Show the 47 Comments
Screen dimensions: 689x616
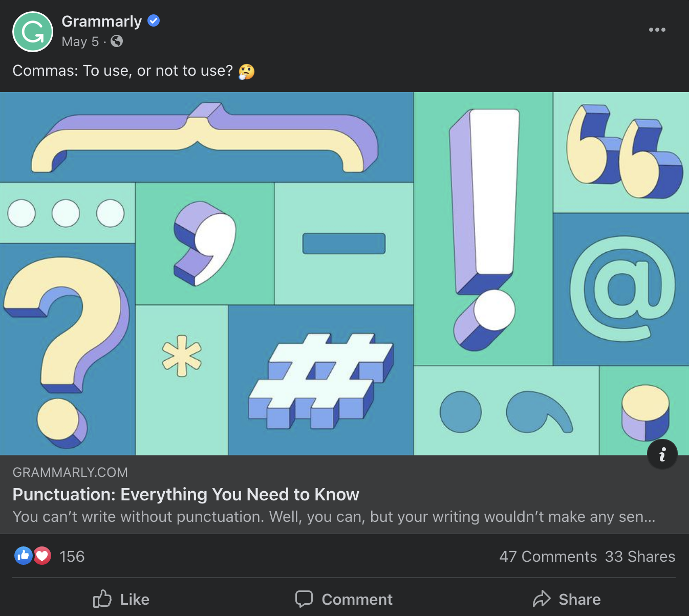548,557
